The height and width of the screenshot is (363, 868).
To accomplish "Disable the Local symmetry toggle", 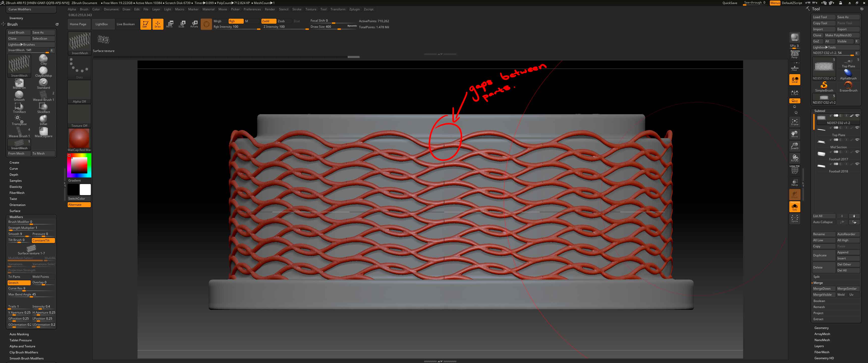I will [795, 80].
